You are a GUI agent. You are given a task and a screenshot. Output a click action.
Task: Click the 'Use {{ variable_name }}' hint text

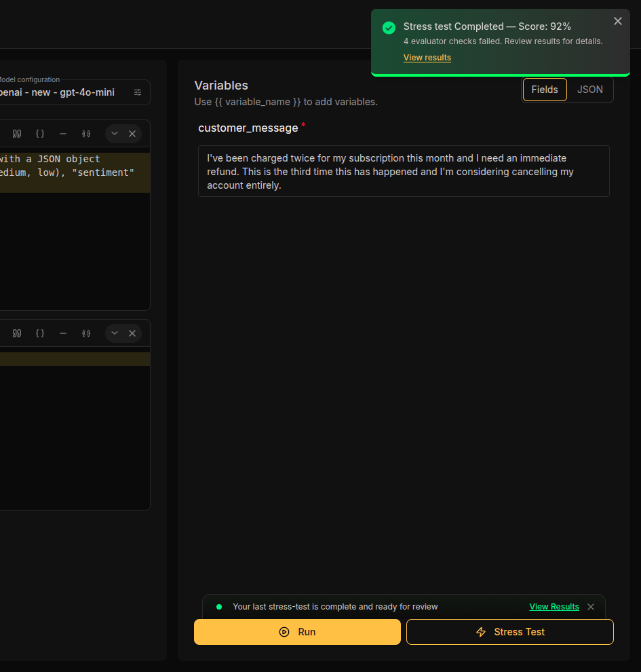(286, 102)
